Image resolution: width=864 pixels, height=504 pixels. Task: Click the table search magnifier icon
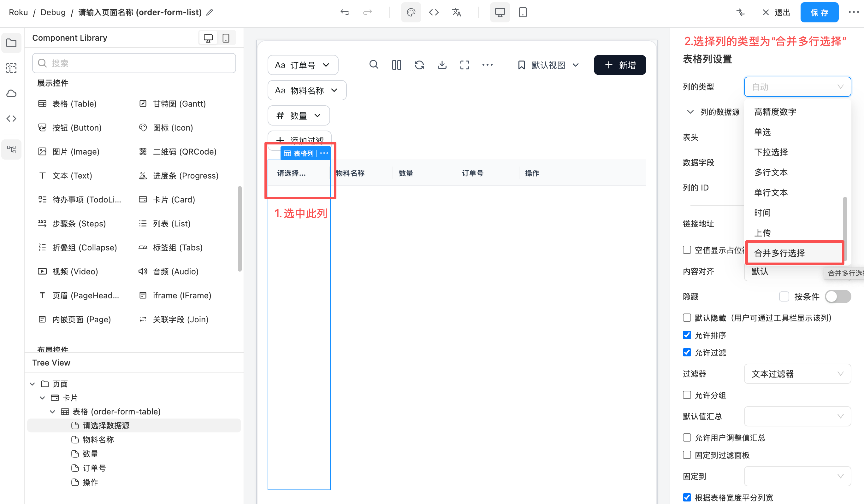coord(374,65)
